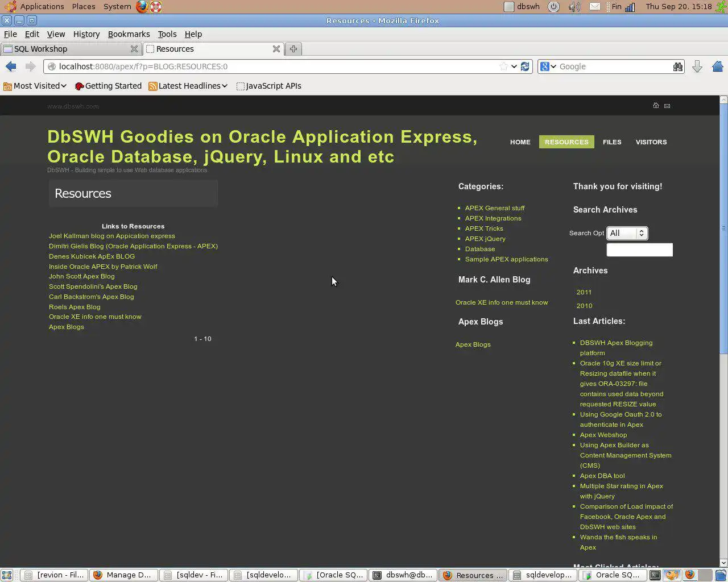Open the Places menu
Screen dimensions: 728x582
point(84,7)
